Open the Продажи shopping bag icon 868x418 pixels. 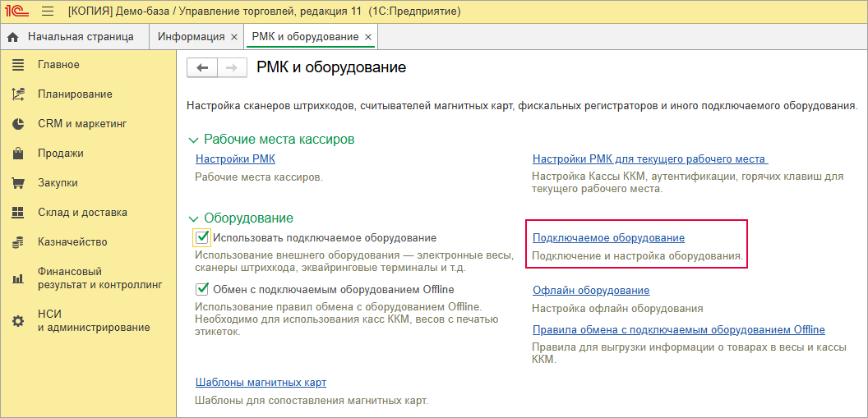(18, 153)
